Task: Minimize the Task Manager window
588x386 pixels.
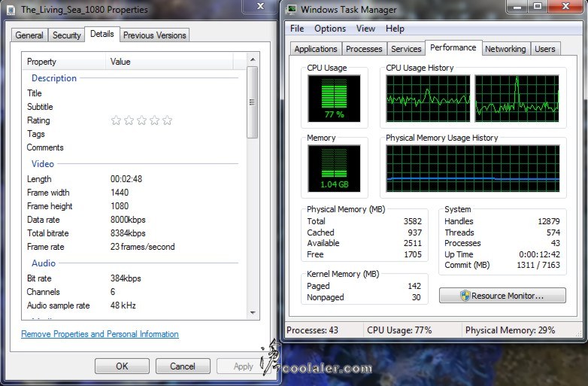Action: 517,6
